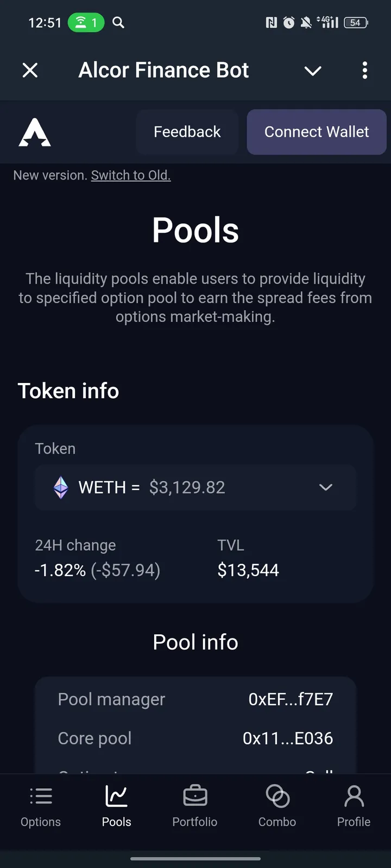
Task: Close the Alcor Finance Bot mini app
Action: (x=30, y=70)
